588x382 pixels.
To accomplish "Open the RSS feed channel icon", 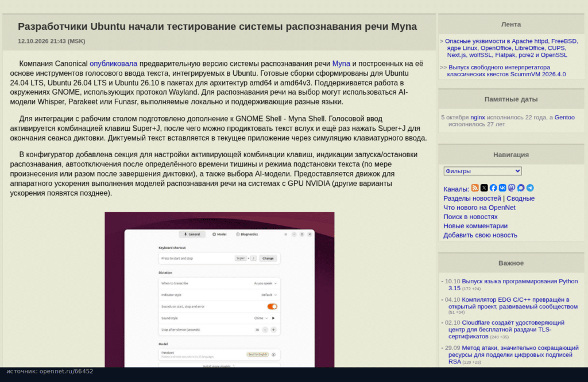I will (475, 188).
